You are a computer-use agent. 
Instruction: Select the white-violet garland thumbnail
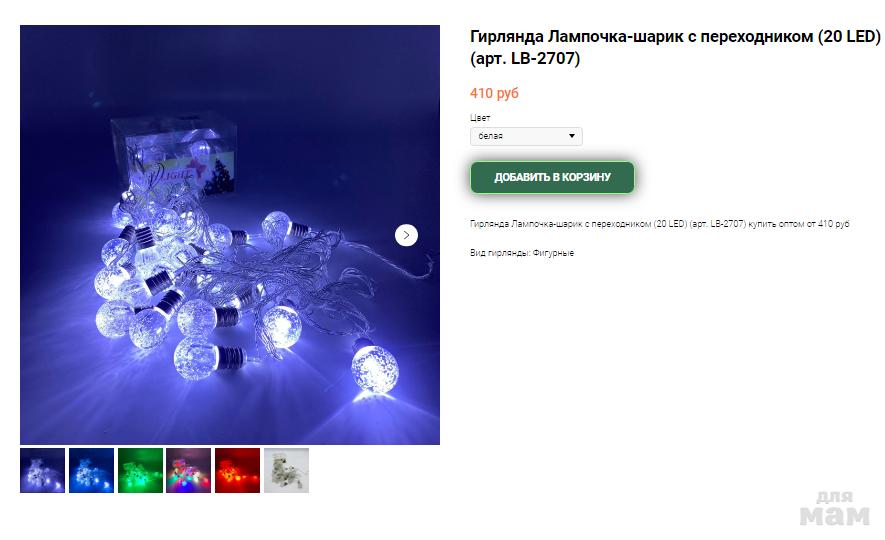point(42,470)
